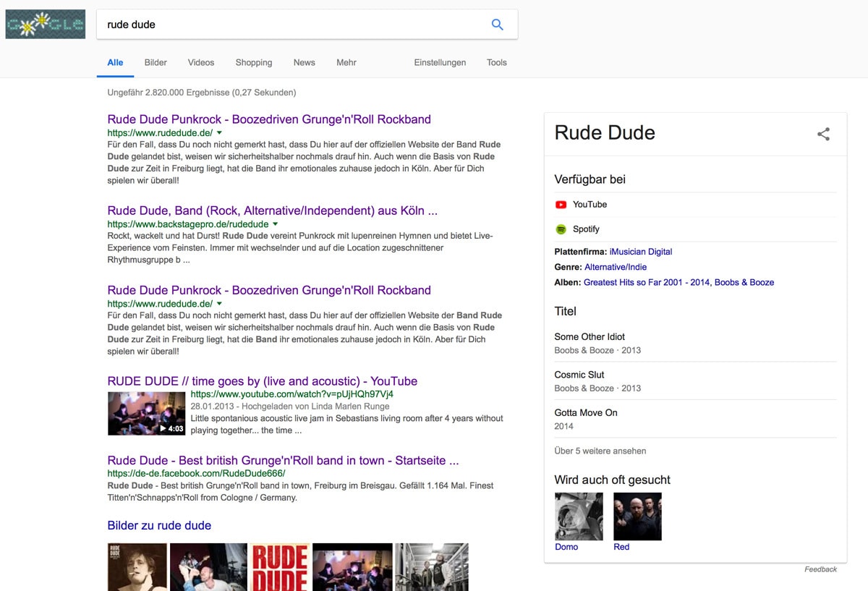Click the de-de.facebook.com/RudeDude666 URL
This screenshot has width=868, height=591.
coord(196,473)
